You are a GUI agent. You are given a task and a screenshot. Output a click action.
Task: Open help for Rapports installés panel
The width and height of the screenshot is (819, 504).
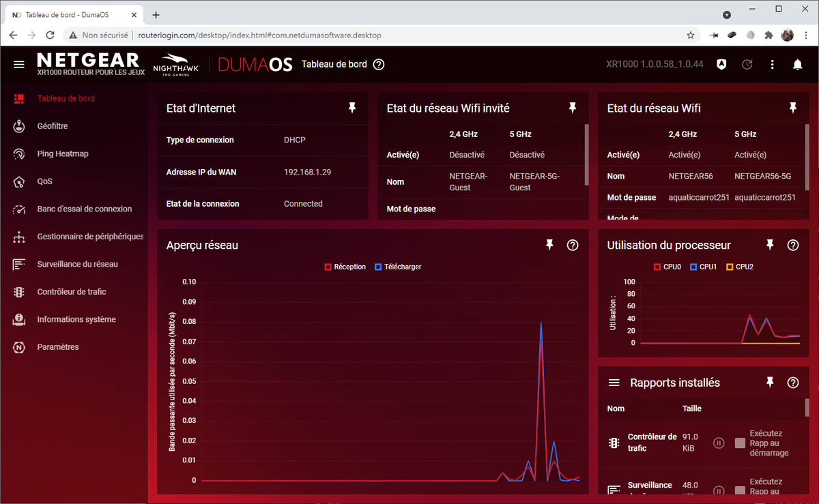793,383
